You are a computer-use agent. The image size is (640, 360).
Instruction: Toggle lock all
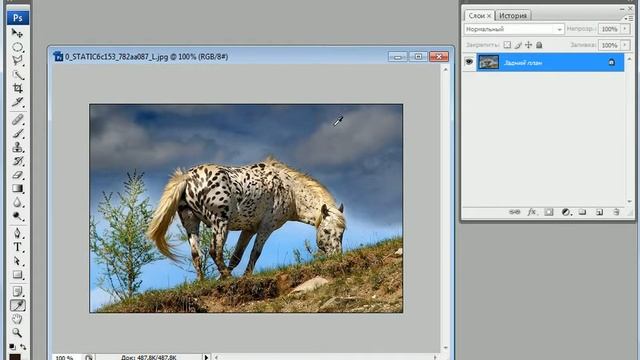pyautogui.click(x=539, y=45)
